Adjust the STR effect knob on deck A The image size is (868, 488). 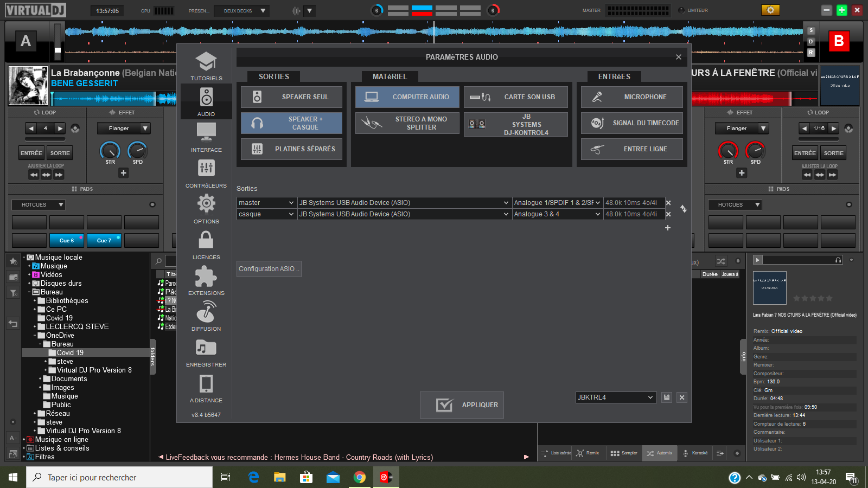[110, 150]
